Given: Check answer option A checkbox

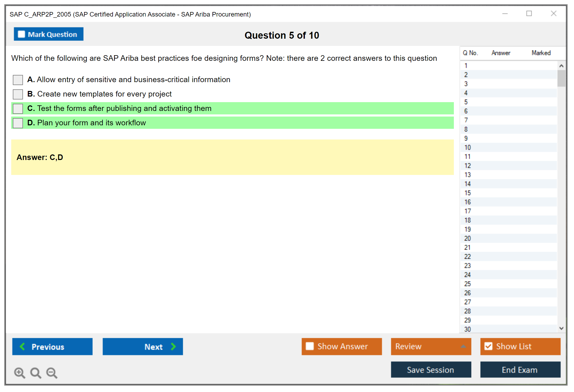Looking at the screenshot, I should [x=18, y=80].
